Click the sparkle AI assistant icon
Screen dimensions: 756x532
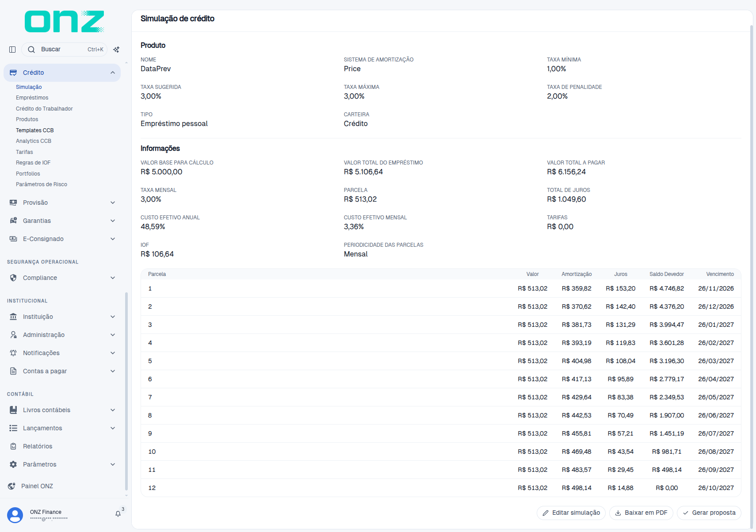[116, 50]
